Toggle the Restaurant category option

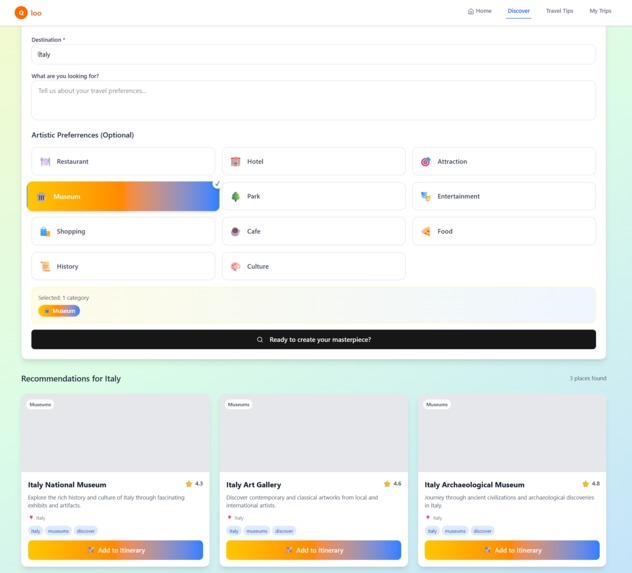[x=123, y=162]
